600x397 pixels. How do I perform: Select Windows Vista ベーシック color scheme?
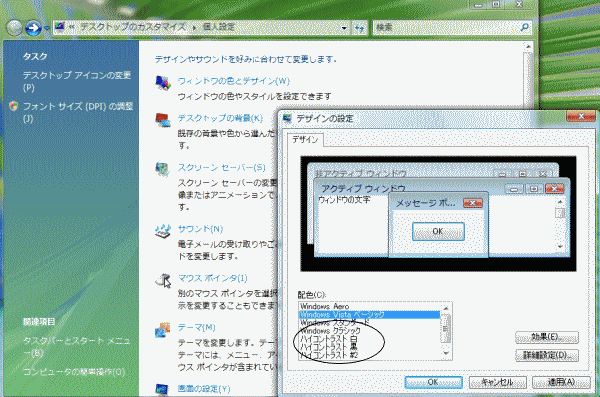tap(369, 315)
